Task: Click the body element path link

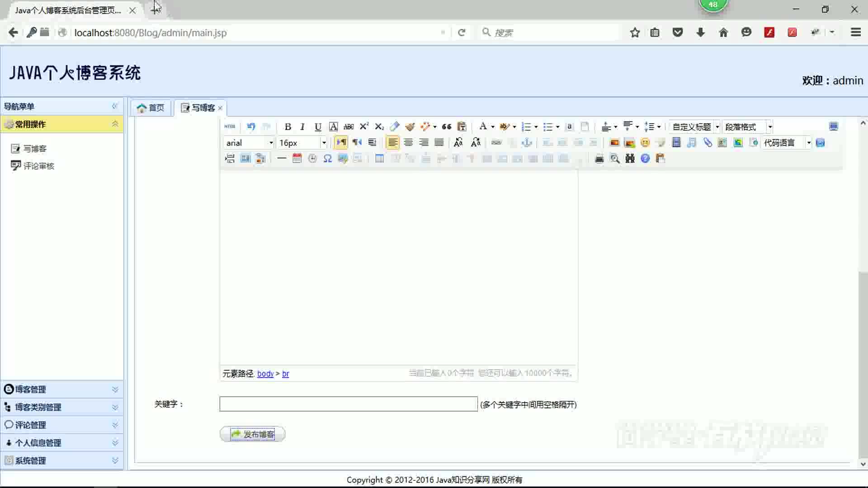Action: pyautogui.click(x=265, y=374)
